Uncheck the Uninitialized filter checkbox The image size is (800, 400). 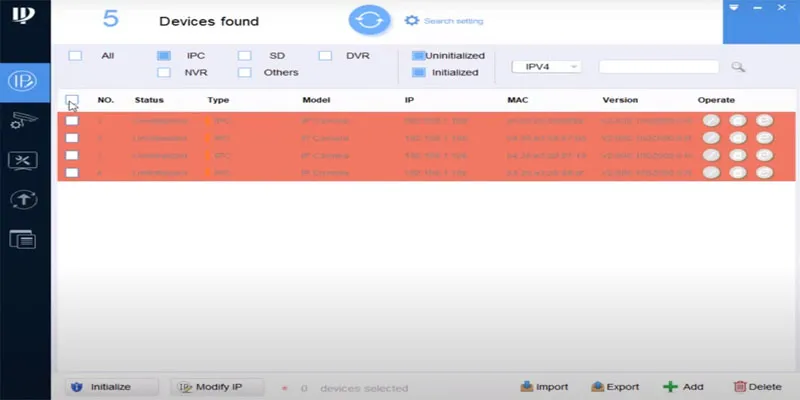coord(418,56)
